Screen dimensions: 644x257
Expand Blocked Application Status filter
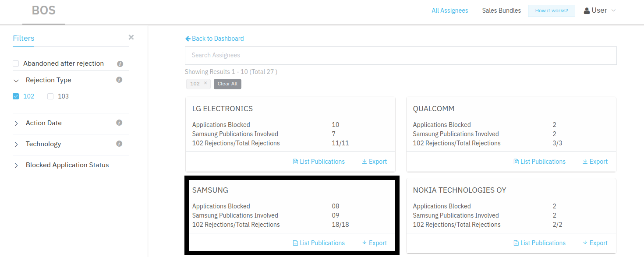pyautogui.click(x=16, y=165)
